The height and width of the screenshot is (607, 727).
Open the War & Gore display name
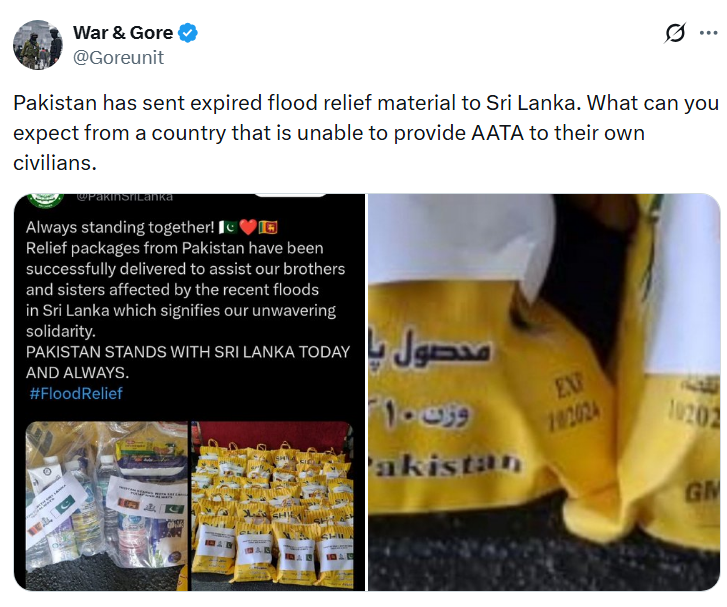click(123, 33)
